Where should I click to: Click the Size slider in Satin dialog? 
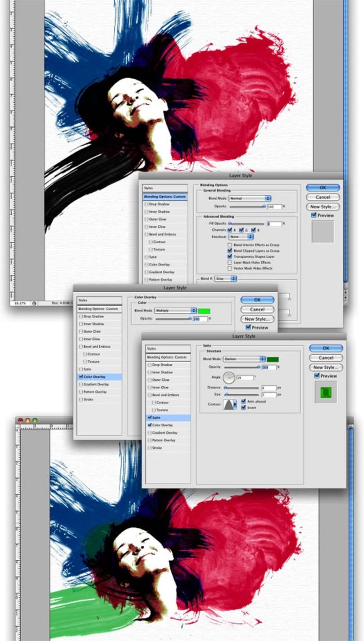242,395
